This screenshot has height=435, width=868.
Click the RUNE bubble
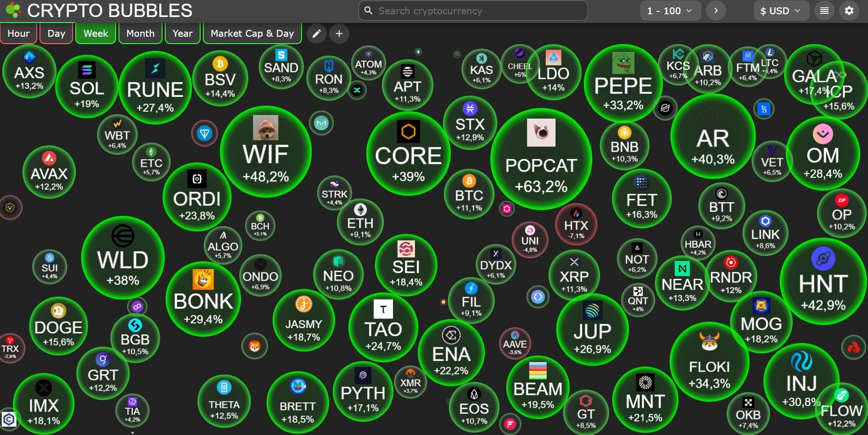coord(155,88)
